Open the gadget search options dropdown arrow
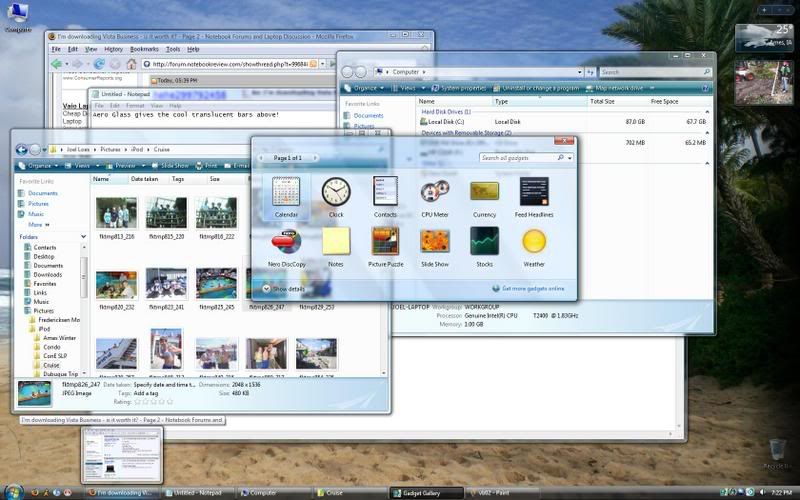The width and height of the screenshot is (800, 500). 570,158
